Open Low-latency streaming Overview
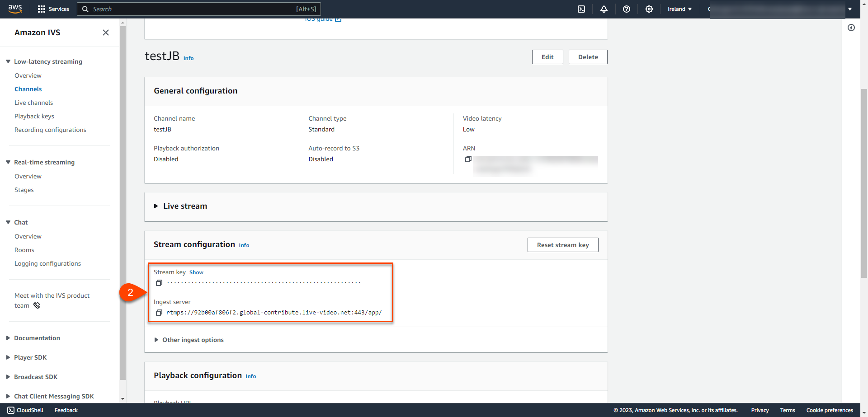 pos(28,75)
